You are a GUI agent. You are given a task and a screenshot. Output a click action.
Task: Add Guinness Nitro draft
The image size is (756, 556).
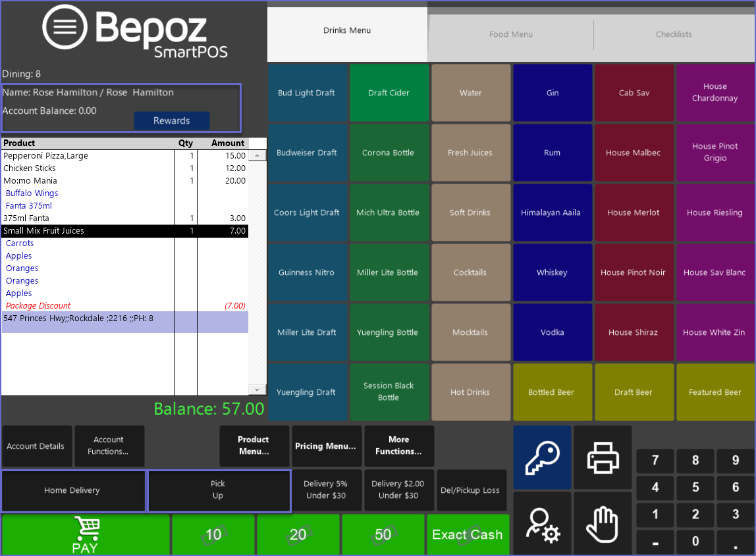(x=307, y=272)
